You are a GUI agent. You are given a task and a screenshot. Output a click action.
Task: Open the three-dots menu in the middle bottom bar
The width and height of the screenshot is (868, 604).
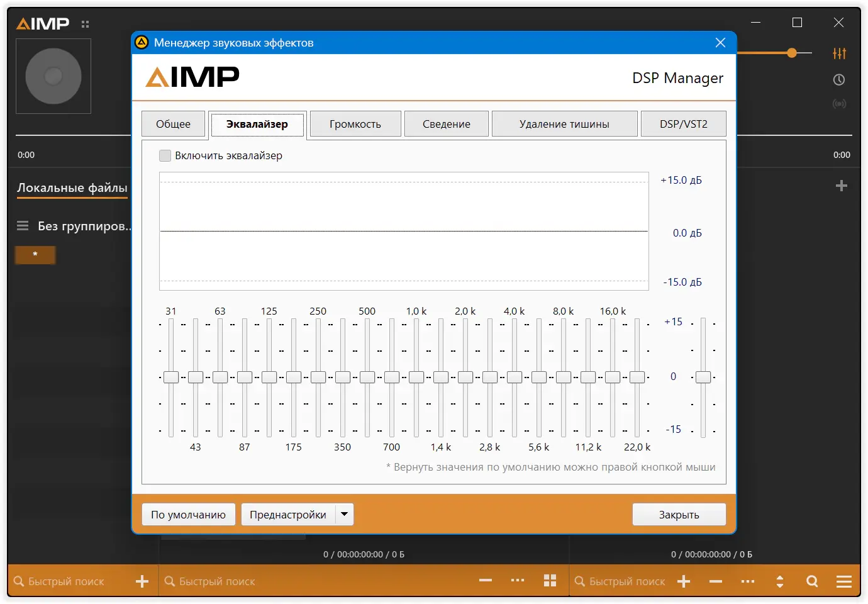coord(518,581)
